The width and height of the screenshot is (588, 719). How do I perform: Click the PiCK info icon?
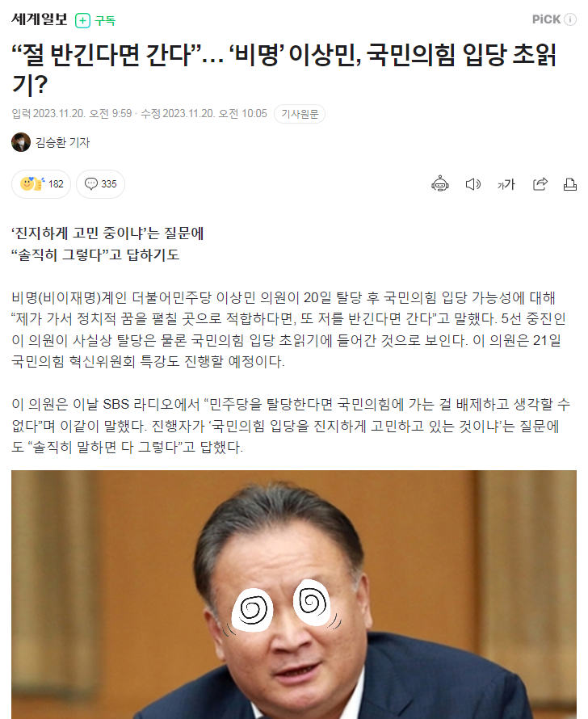point(570,19)
